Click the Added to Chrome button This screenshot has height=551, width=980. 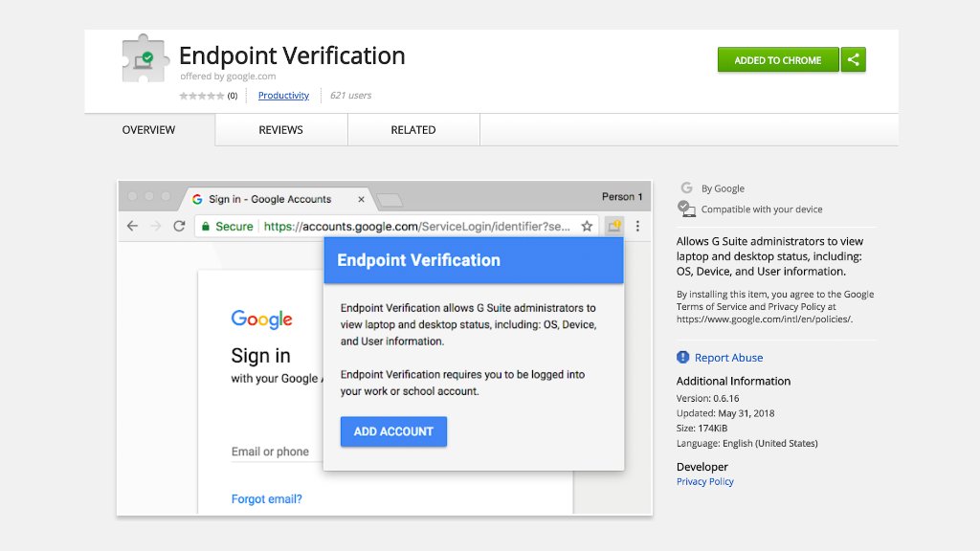coord(777,60)
